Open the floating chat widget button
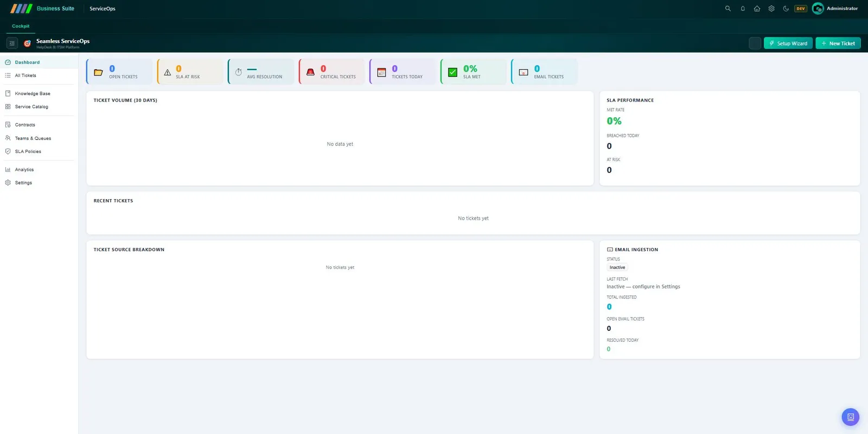 click(x=851, y=417)
